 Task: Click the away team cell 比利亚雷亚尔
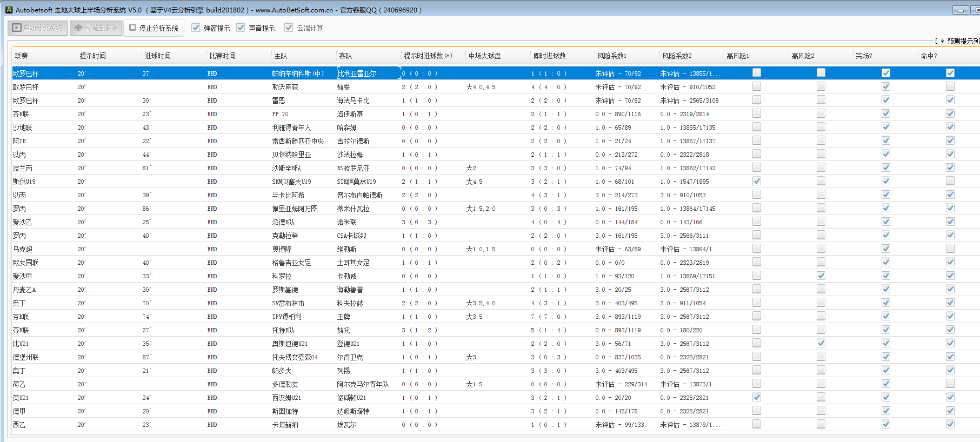(x=357, y=73)
